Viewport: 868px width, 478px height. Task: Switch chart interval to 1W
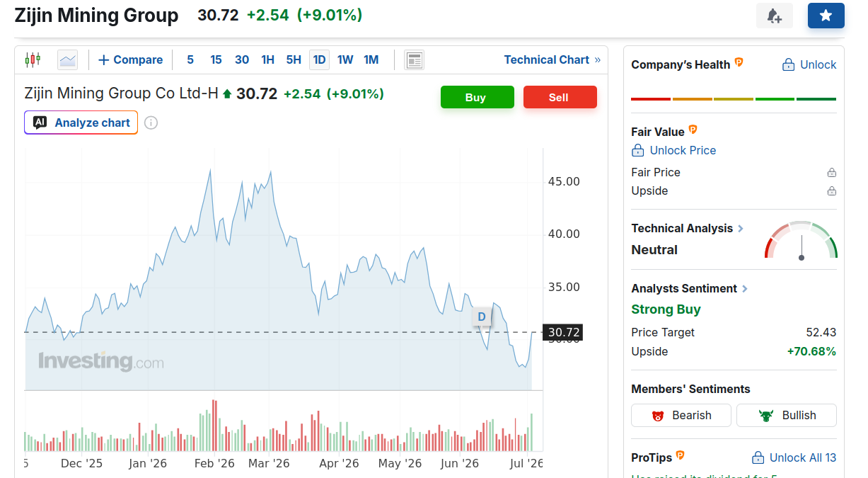coord(345,60)
